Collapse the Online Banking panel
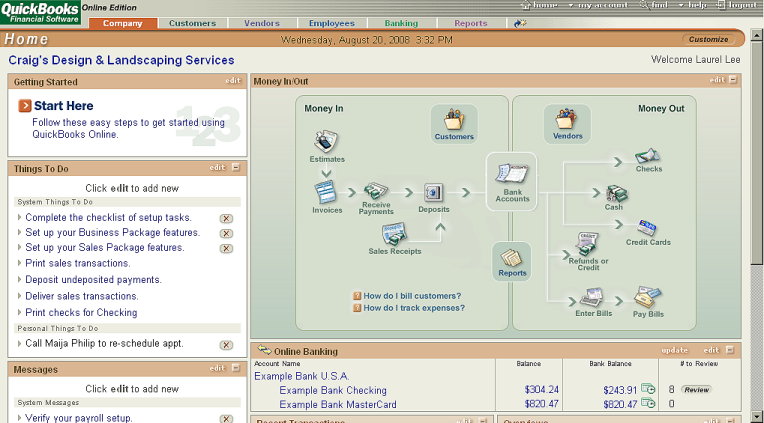This screenshot has width=764, height=423. click(x=730, y=349)
